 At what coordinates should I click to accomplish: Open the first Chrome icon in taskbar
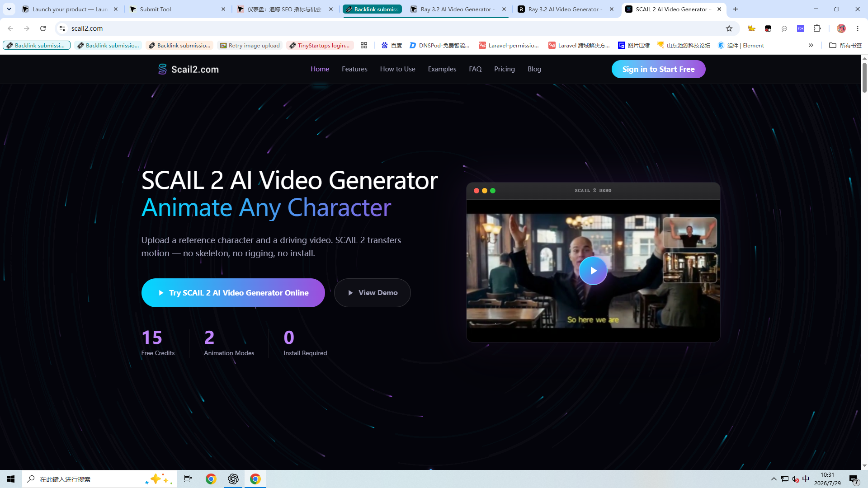pos(211,479)
